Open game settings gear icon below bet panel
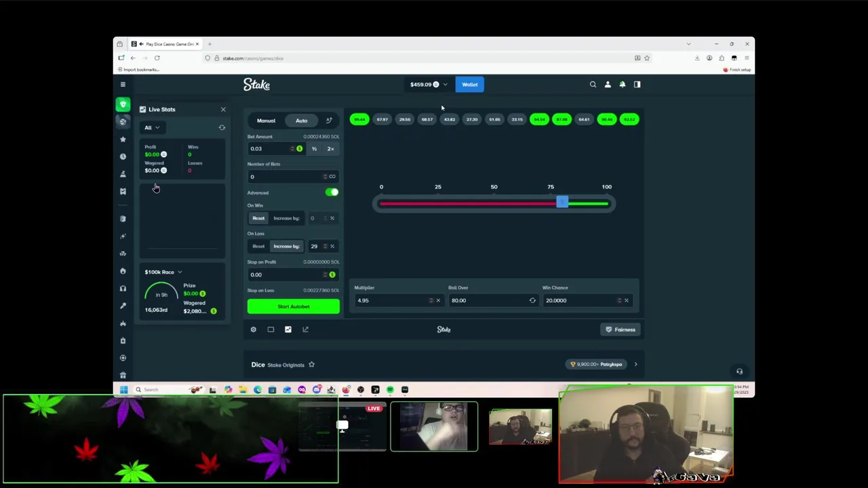This screenshot has height=488, width=868. 254,329
